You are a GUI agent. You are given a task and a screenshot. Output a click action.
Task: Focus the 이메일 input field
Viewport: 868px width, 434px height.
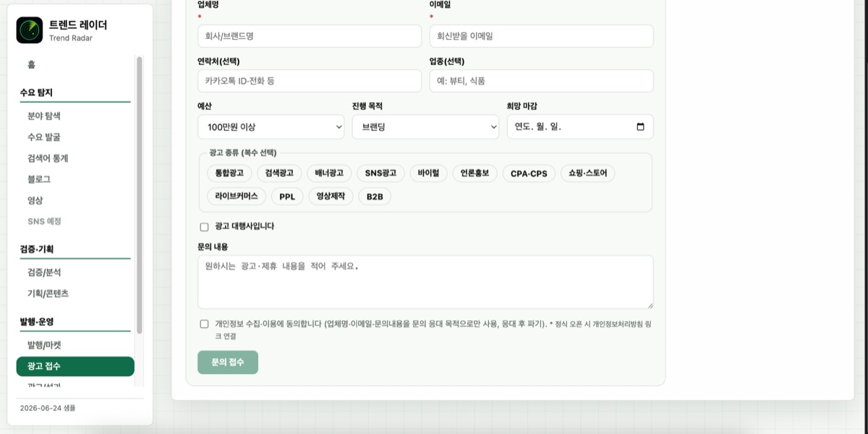[x=541, y=36]
